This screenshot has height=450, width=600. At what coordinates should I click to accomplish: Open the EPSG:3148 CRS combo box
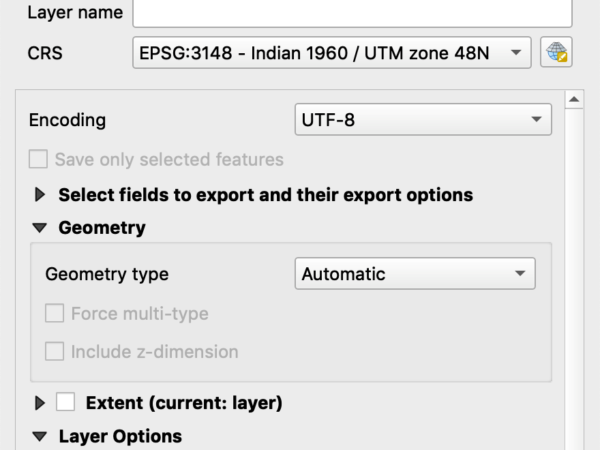332,52
